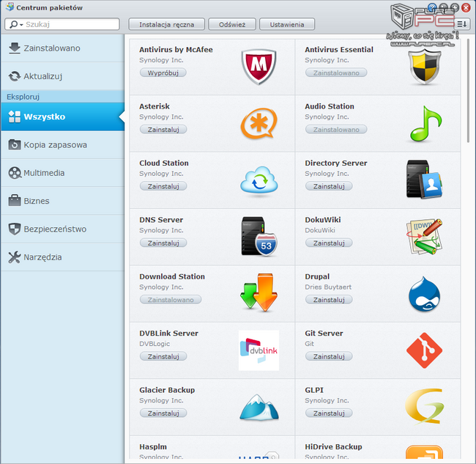
Task: Click Zainstaluj for Directory Server
Action: [x=329, y=186]
